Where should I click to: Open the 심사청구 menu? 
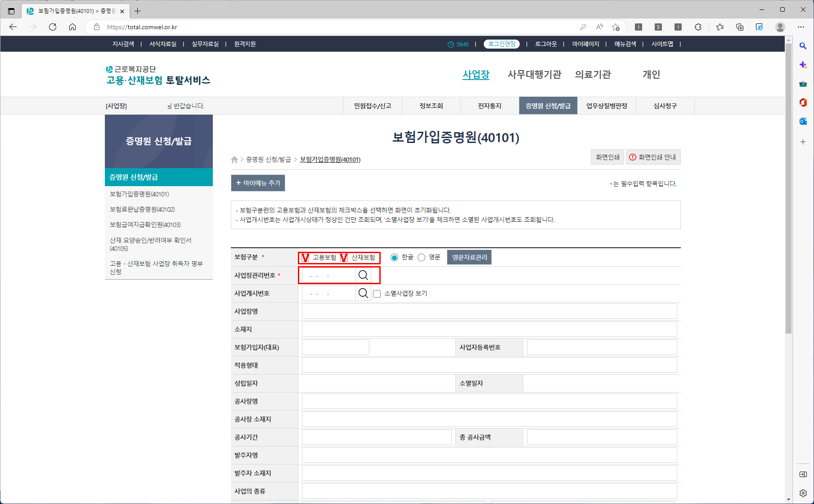(x=665, y=106)
